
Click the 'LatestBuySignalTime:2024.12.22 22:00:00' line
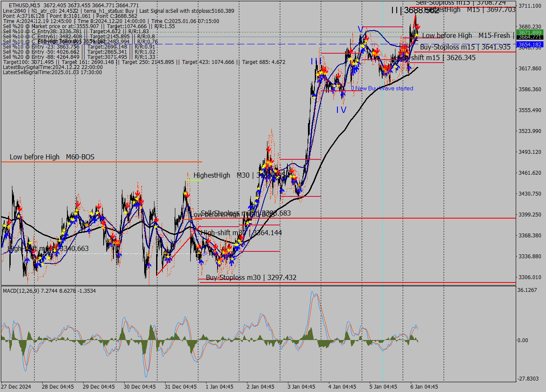52,67
